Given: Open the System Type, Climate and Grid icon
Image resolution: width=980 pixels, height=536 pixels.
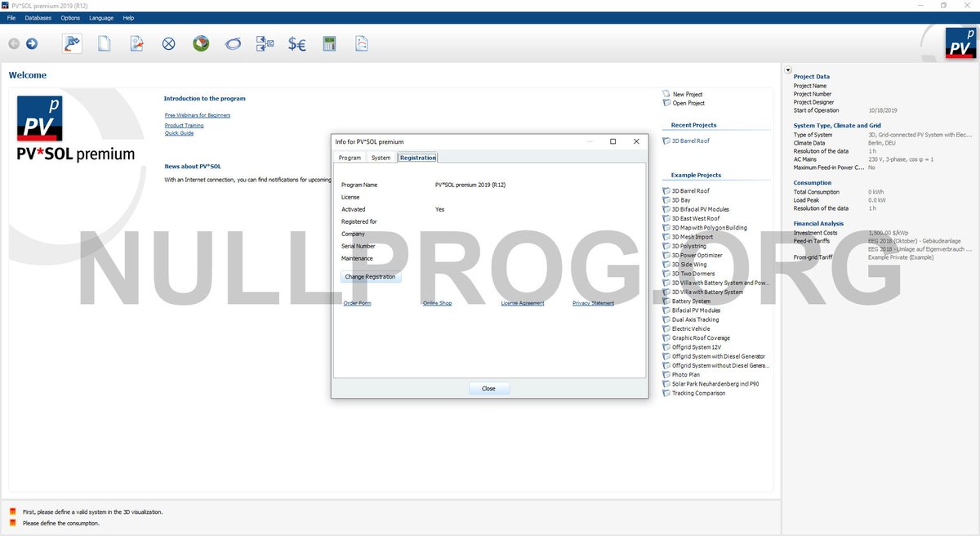Looking at the screenshot, I should click(136, 44).
